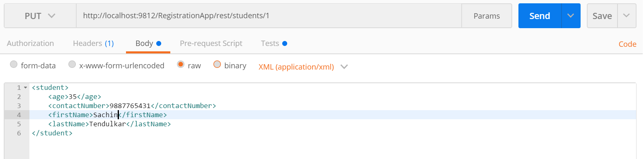Image resolution: width=644 pixels, height=159 pixels.
Task: Select the raw body option
Action: coord(181,65)
